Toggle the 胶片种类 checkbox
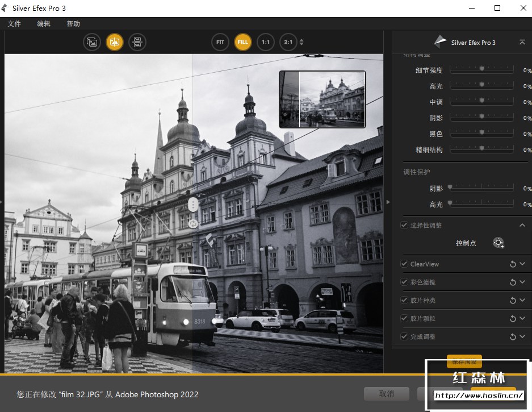532x412 pixels. (404, 300)
